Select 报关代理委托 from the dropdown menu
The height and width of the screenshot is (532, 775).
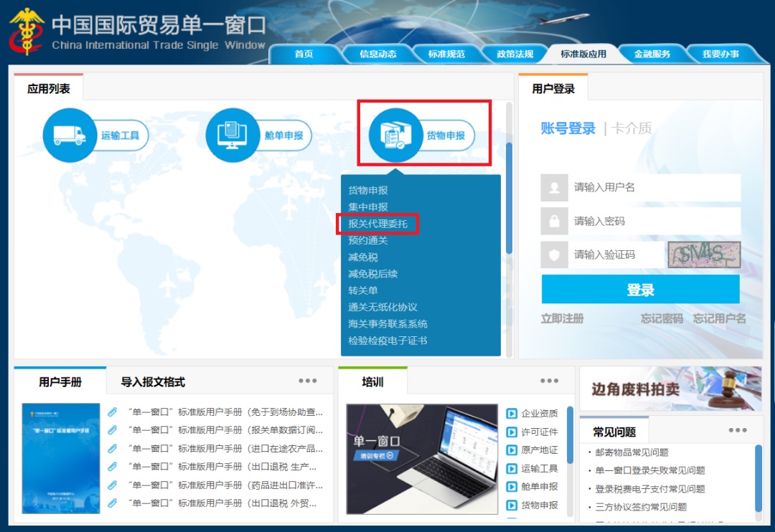point(380,224)
